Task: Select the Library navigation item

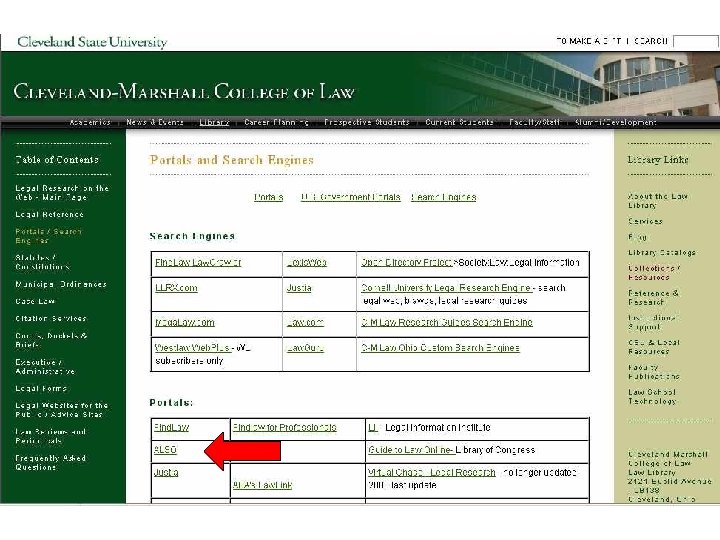Action: [214, 122]
